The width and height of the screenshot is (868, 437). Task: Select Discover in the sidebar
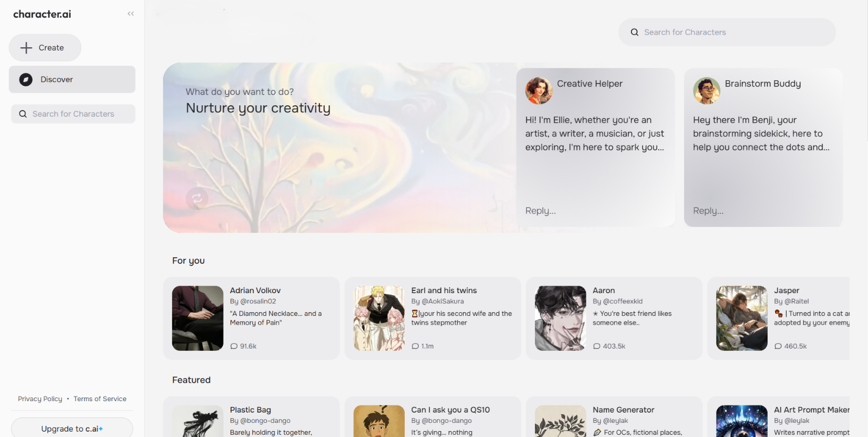72,79
